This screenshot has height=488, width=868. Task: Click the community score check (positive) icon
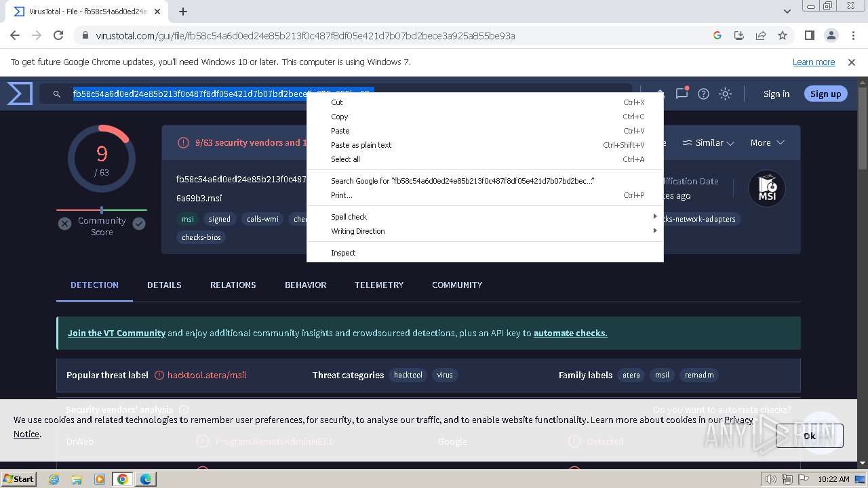tap(139, 224)
